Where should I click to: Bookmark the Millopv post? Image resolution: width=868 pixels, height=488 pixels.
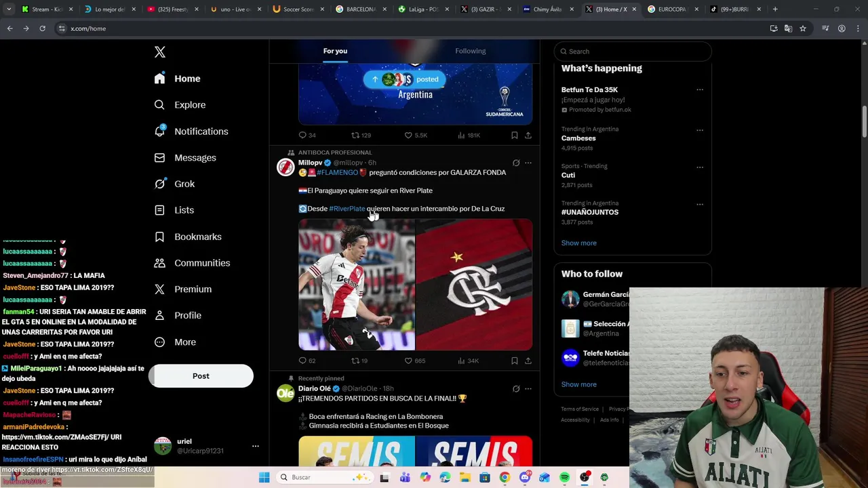coord(515,361)
